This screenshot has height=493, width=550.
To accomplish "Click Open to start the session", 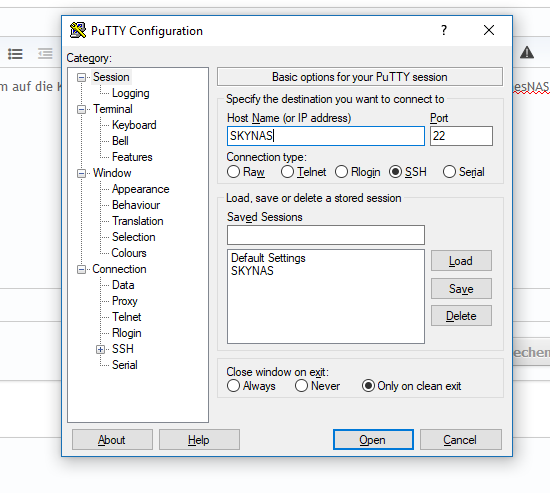I will (373, 440).
